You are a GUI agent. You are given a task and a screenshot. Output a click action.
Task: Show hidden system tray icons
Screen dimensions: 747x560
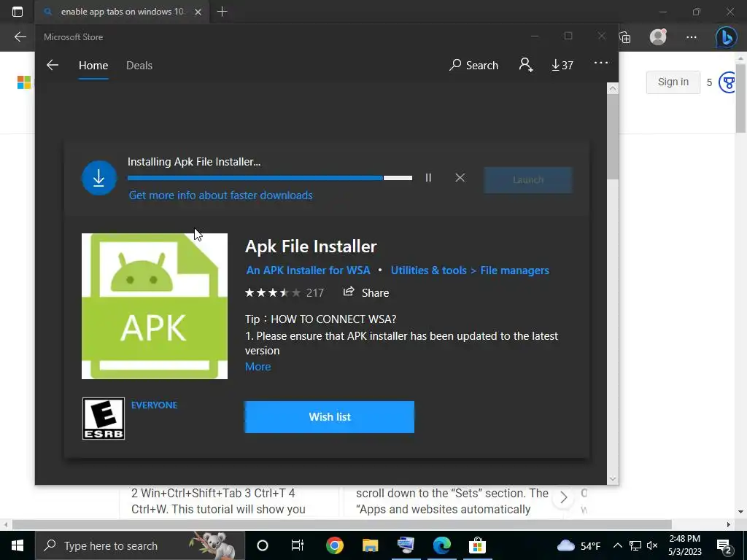[x=617, y=545]
